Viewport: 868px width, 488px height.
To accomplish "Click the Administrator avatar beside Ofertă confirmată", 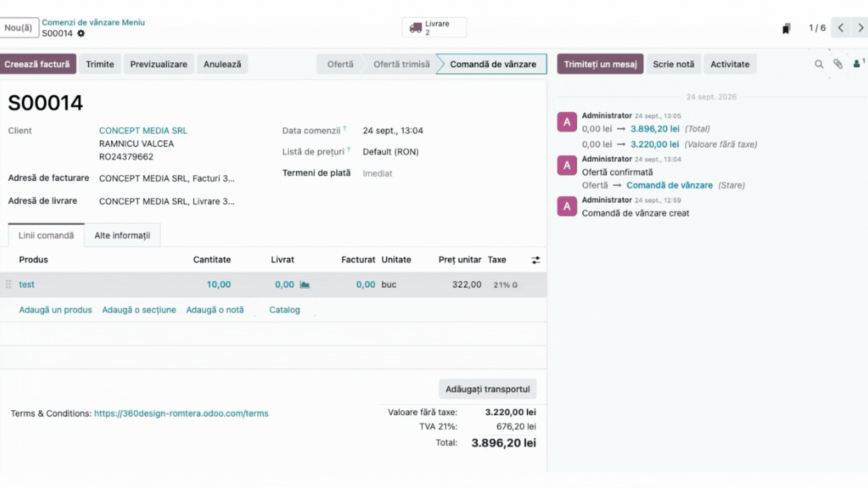I will (567, 165).
